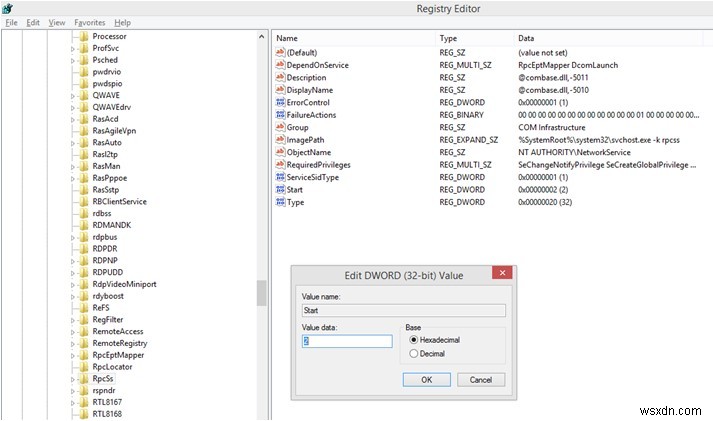
Task: Expand the ProfSvc tree node
Action: click(x=73, y=49)
